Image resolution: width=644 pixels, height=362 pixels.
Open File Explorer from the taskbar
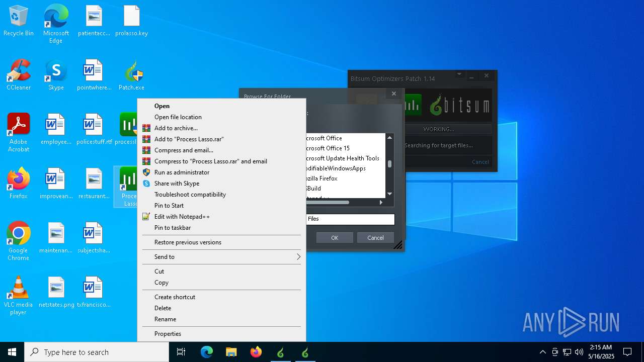click(x=231, y=352)
